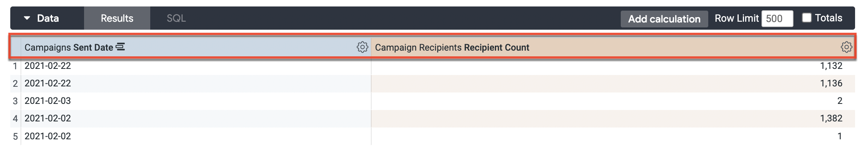Focus the Row Limit input field
This screenshot has height=153, width=868.
pos(777,19)
